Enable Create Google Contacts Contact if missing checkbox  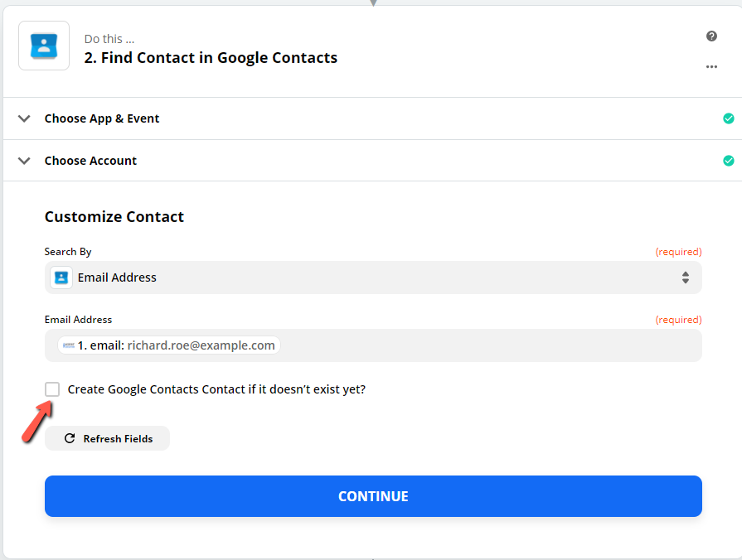(x=52, y=389)
